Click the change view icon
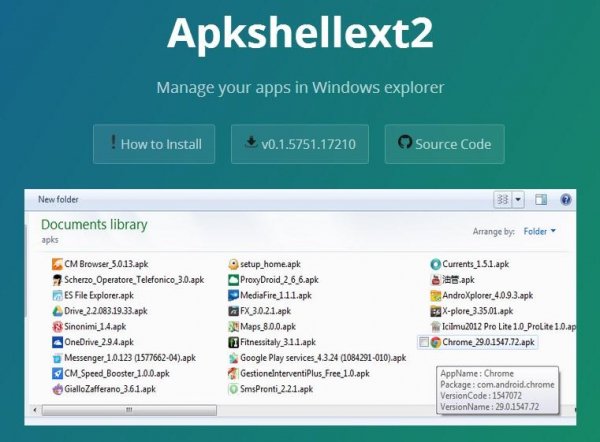Image resolution: width=600 pixels, height=442 pixels. [x=502, y=199]
